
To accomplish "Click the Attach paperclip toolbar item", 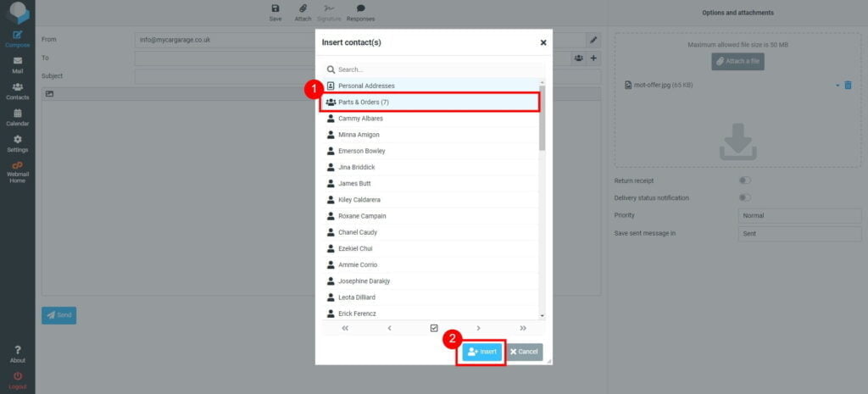I will point(303,13).
